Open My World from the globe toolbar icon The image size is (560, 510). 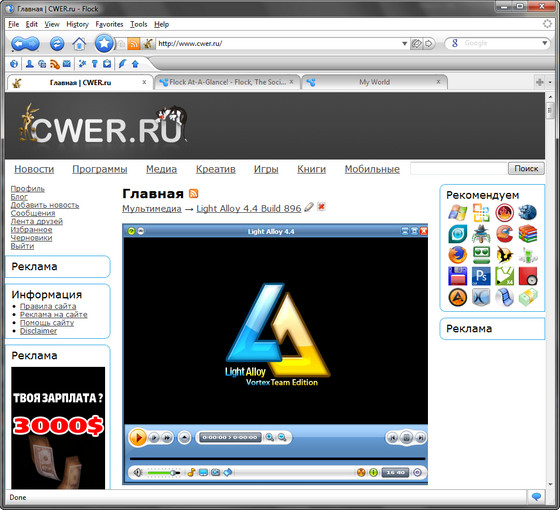point(14,64)
